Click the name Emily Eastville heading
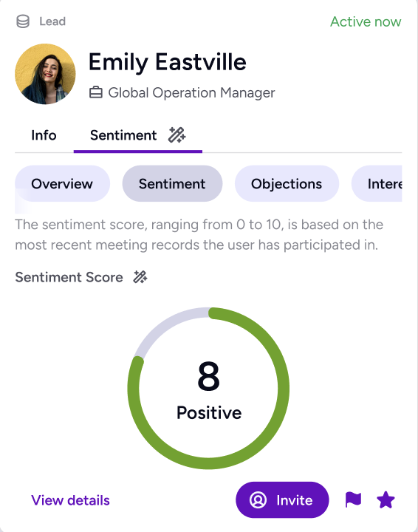The height and width of the screenshot is (532, 418). pyautogui.click(x=168, y=62)
